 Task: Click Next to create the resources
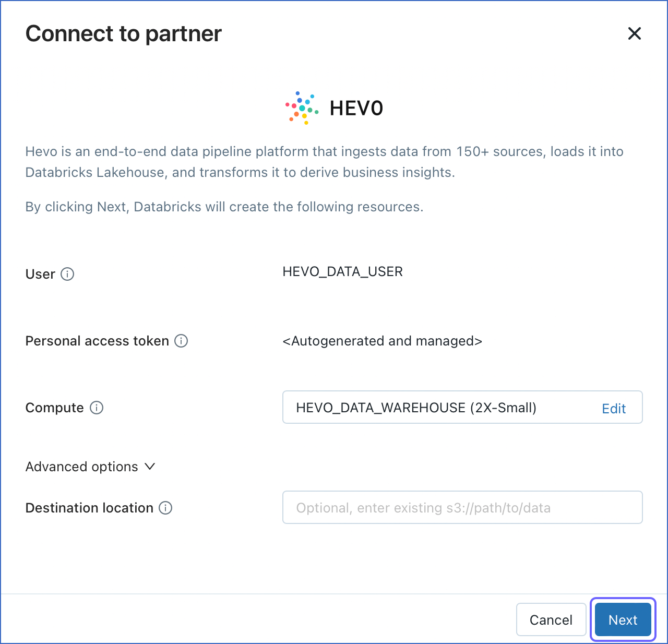623,619
